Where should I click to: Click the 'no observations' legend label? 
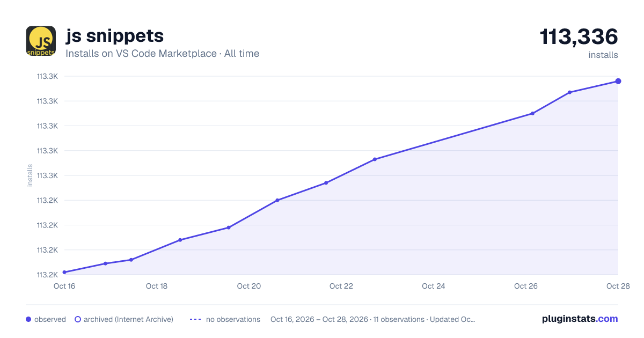233,319
